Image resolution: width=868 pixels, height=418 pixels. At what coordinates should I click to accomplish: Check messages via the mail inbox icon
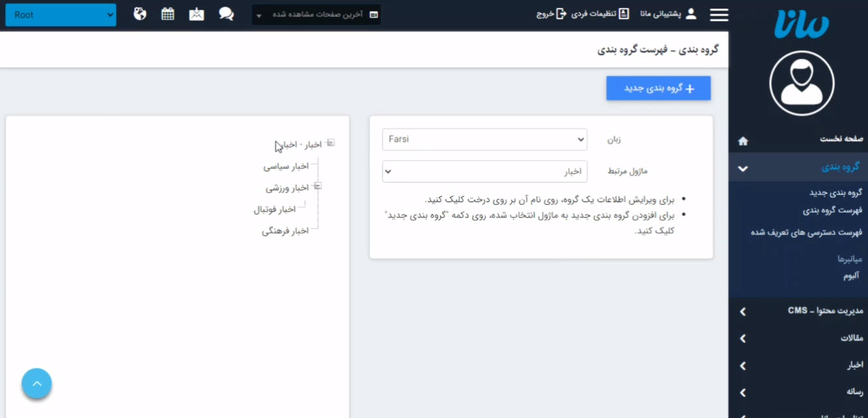[x=196, y=13]
